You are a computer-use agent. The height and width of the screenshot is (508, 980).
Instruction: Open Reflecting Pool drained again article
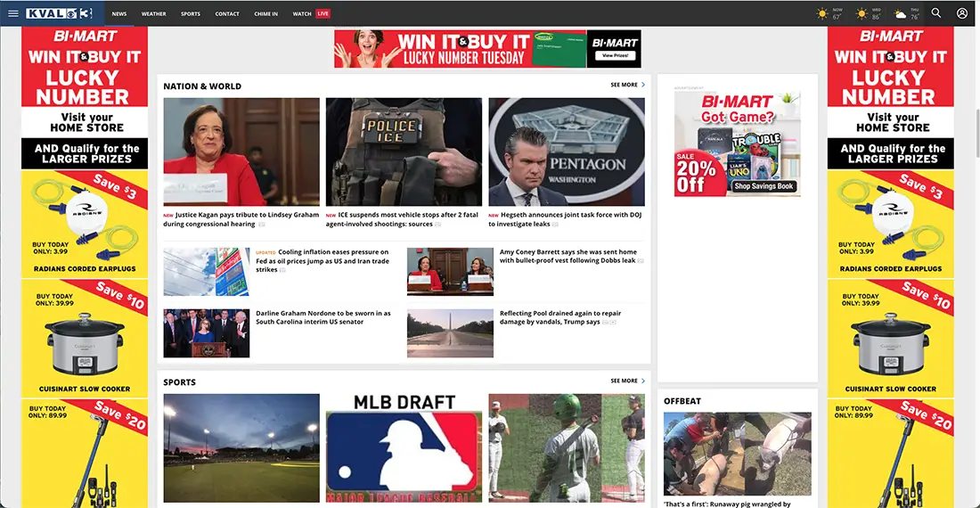pos(560,317)
